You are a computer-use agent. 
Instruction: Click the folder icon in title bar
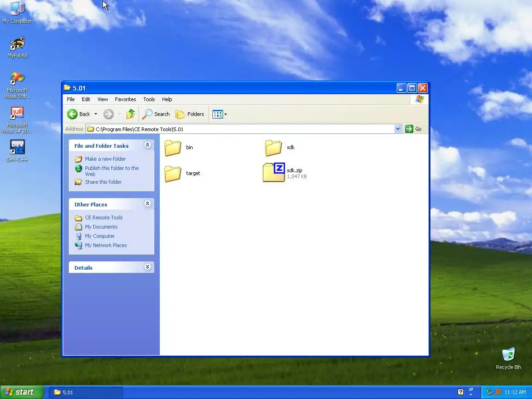[67, 88]
